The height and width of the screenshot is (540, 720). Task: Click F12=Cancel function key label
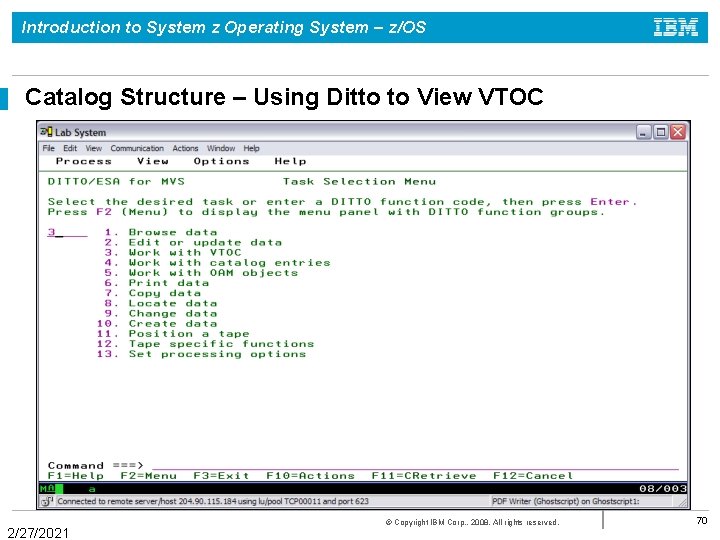coord(533,476)
